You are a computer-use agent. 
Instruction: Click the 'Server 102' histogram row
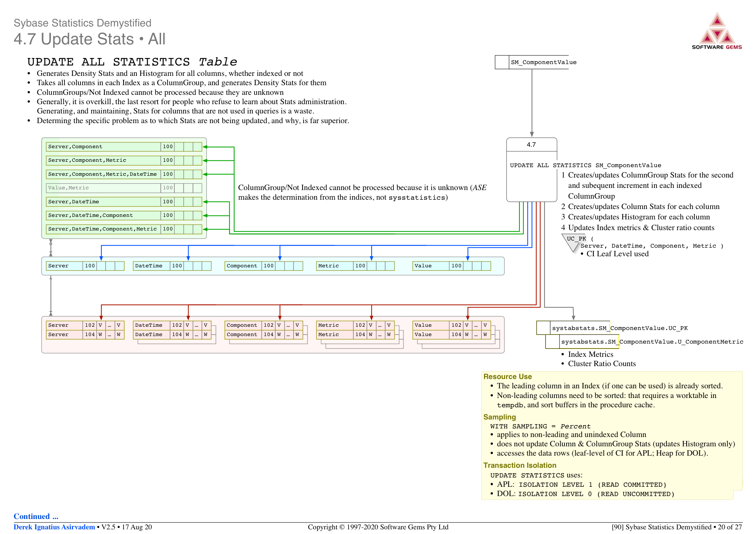coord(85,325)
